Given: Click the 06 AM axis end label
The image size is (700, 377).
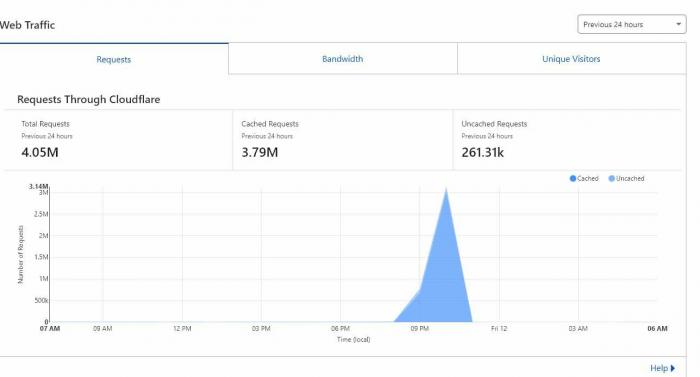Looking at the screenshot, I should pyautogui.click(x=657, y=329).
